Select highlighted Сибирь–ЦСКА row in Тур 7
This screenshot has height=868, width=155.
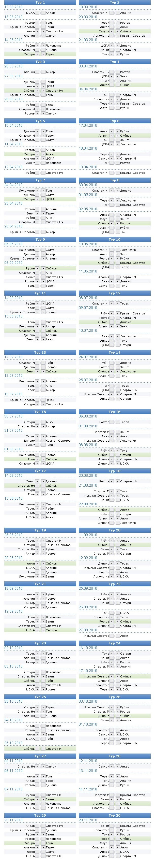(x=40, y=199)
